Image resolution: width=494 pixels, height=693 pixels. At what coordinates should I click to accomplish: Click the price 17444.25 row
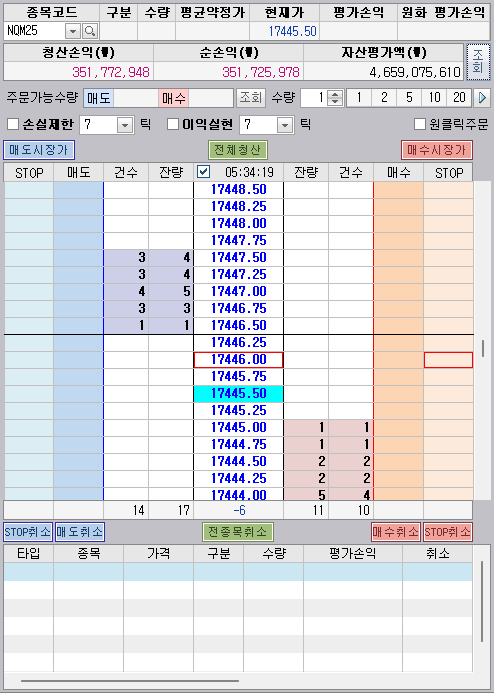[239, 479]
